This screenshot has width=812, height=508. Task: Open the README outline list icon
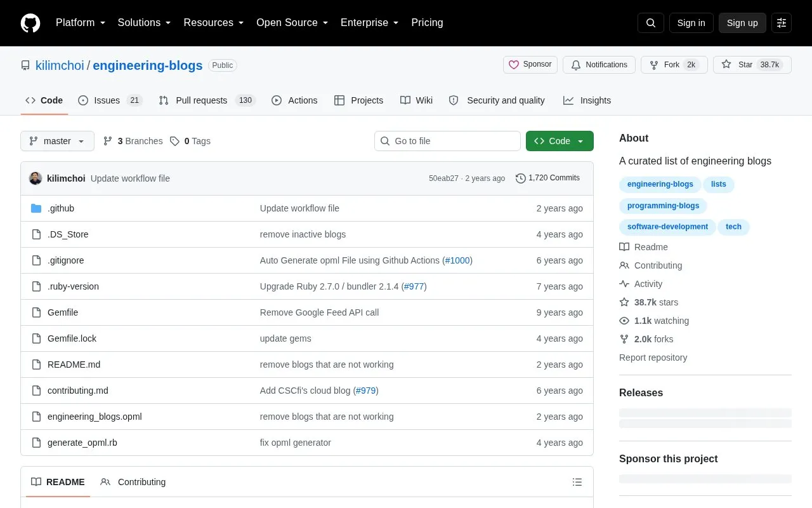pyautogui.click(x=577, y=482)
